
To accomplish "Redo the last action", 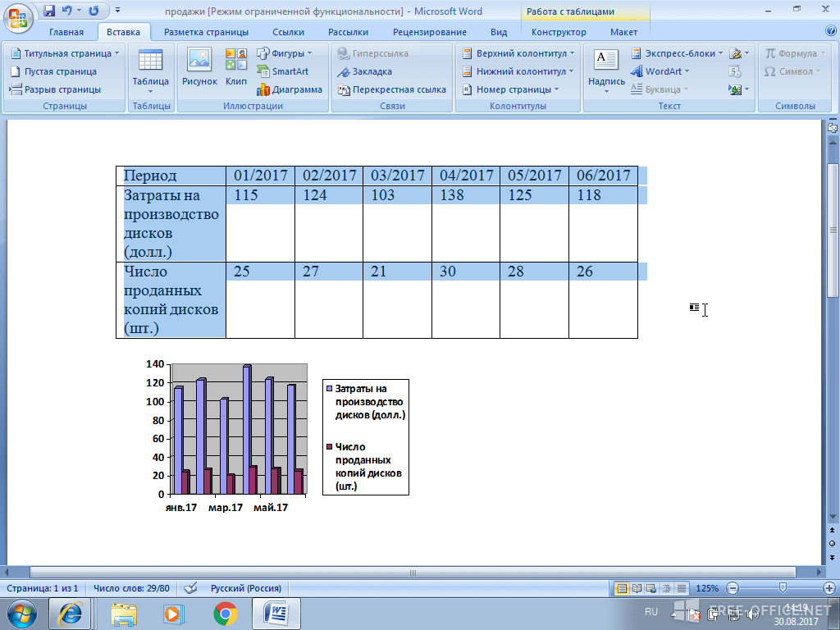I will coord(94,10).
